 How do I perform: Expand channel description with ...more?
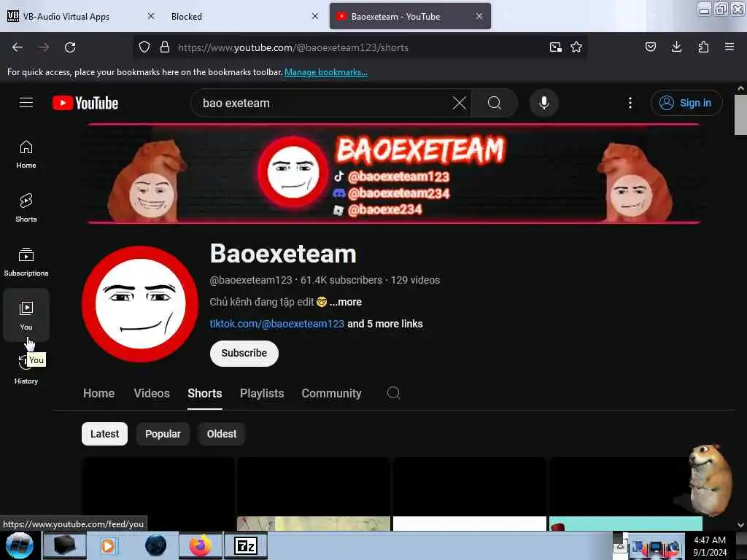[x=345, y=302]
